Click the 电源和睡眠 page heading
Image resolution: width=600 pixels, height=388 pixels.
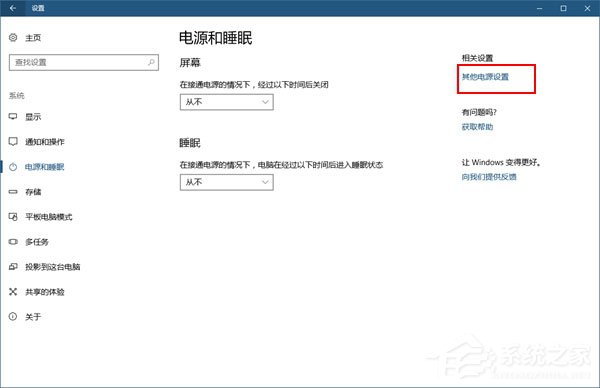[216, 38]
